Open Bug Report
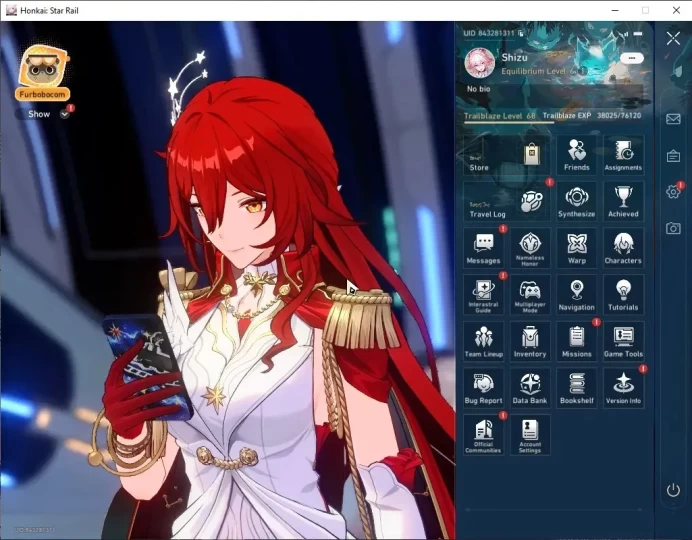This screenshot has width=692, height=540. pyautogui.click(x=483, y=388)
